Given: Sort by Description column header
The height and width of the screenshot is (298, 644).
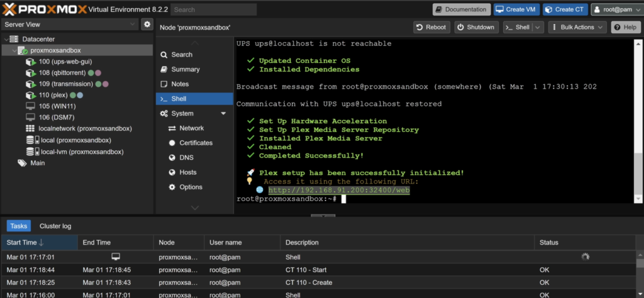Looking at the screenshot, I should click(408, 243).
